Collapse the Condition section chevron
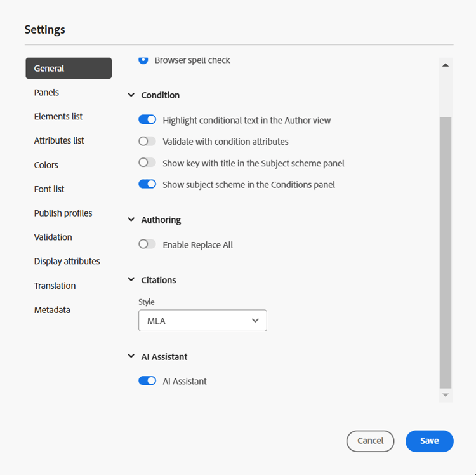The width and height of the screenshot is (476, 475). click(131, 95)
